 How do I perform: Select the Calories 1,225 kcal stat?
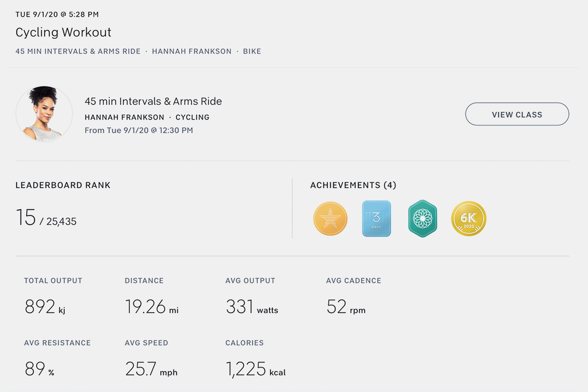(255, 369)
